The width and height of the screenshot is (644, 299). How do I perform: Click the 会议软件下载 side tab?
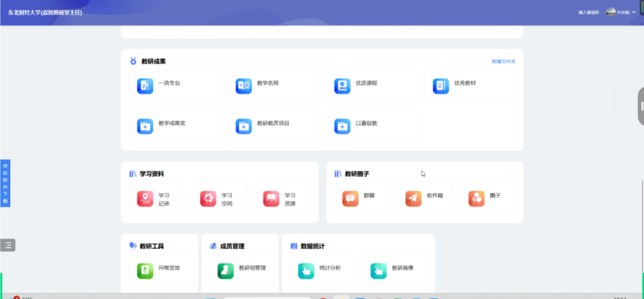(5, 183)
